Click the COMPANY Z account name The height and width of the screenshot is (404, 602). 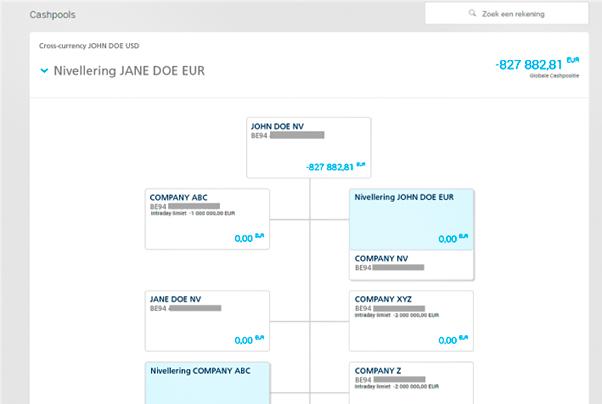(378, 370)
